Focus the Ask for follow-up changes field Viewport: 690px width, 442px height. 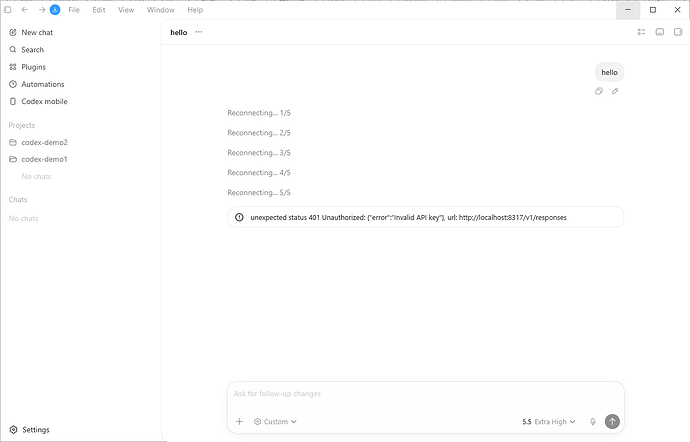click(x=426, y=394)
